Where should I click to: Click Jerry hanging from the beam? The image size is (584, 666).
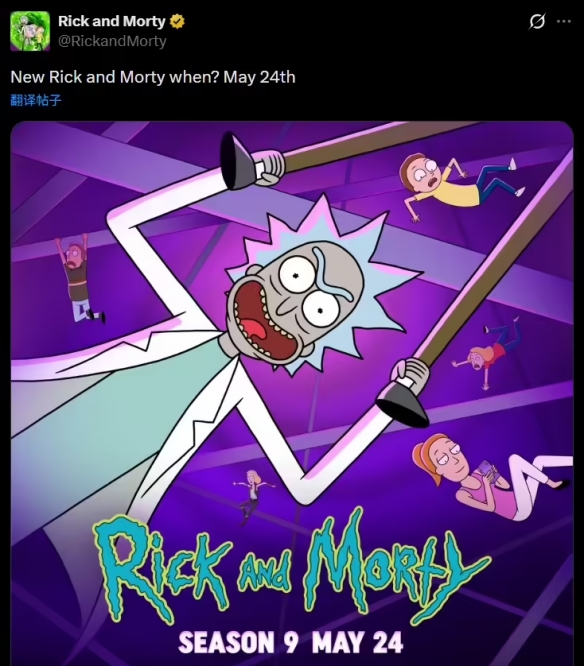[79, 278]
